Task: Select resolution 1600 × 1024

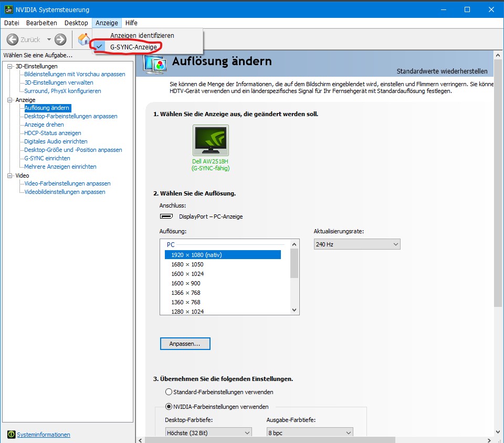Action: pos(188,274)
